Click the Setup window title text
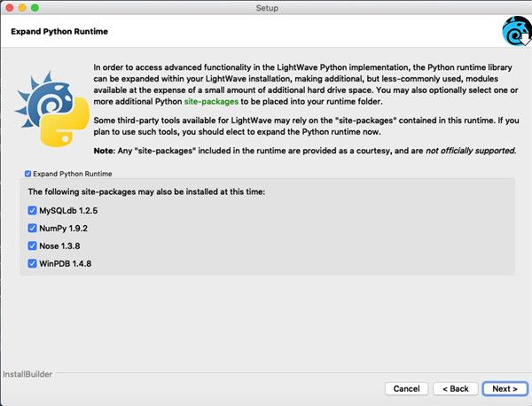Image resolution: width=532 pixels, height=406 pixels. coord(267,8)
